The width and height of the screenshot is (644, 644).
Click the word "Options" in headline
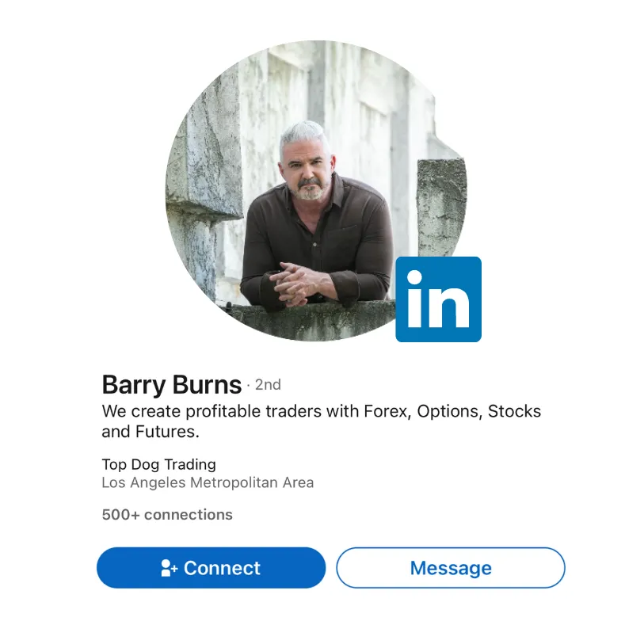tap(449, 412)
